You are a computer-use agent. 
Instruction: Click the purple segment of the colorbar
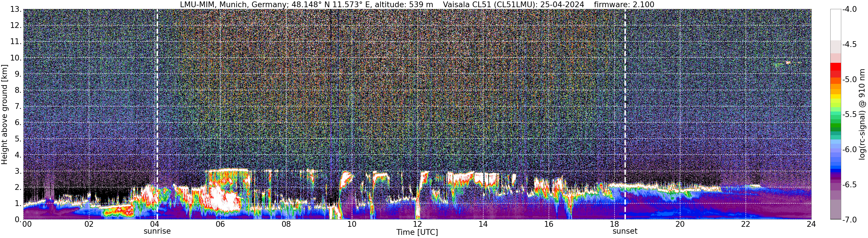[835, 176]
